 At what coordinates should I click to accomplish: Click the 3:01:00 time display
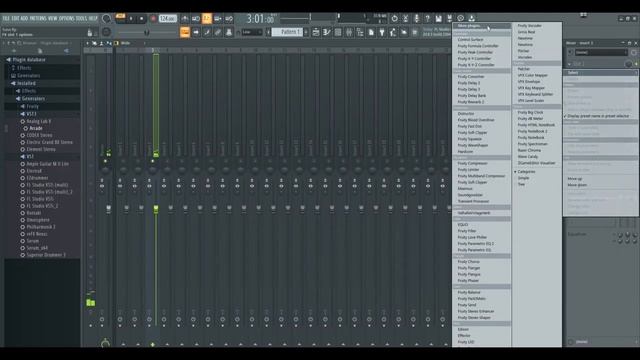point(260,18)
